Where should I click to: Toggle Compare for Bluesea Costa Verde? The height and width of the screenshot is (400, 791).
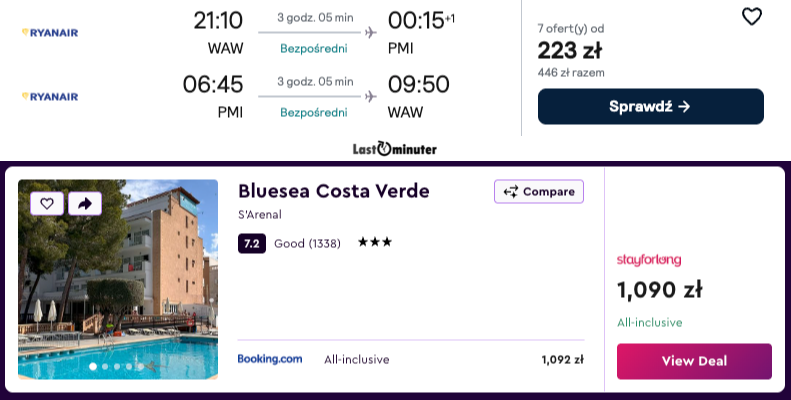(538, 192)
